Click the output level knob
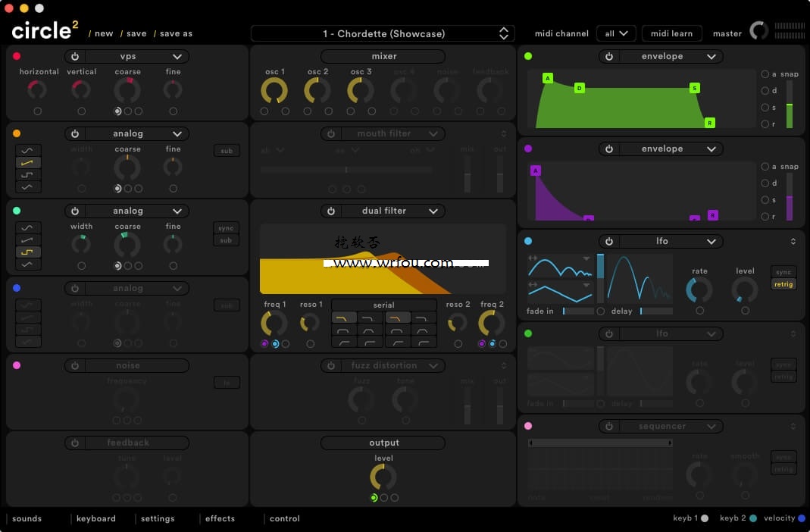Image resolution: width=810 pixels, height=532 pixels. click(383, 477)
